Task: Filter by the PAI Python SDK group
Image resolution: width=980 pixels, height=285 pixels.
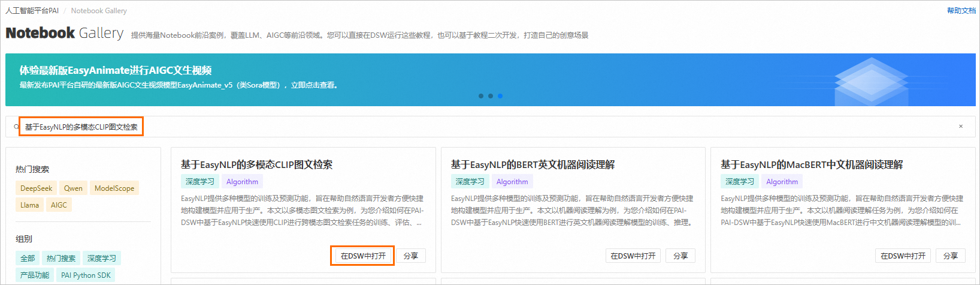Action: coord(86,275)
